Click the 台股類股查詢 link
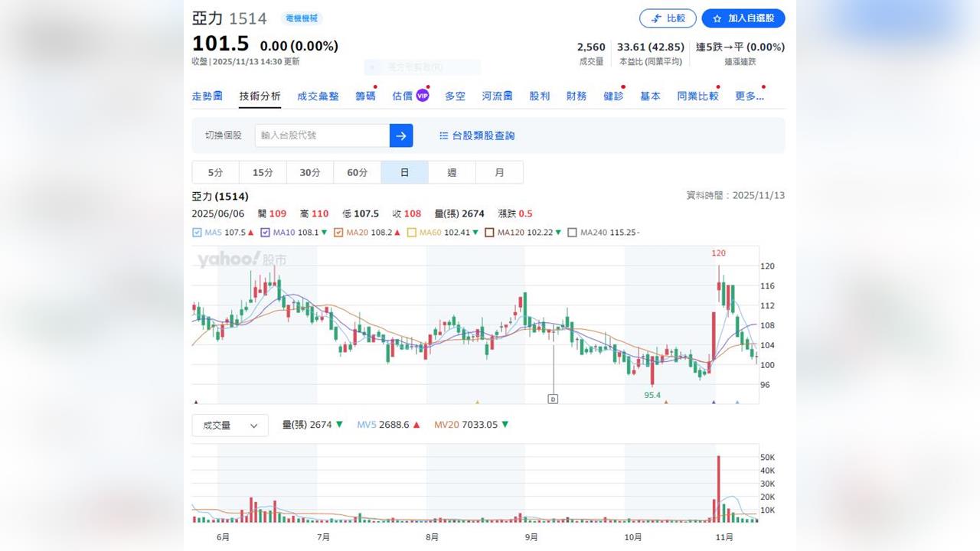 coord(482,135)
